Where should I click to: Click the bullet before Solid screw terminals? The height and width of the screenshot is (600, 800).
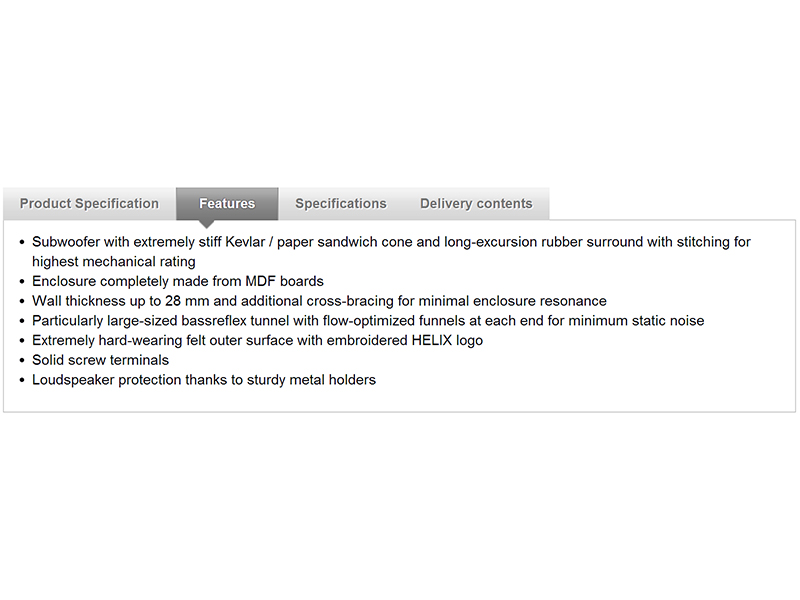[x=22, y=360]
